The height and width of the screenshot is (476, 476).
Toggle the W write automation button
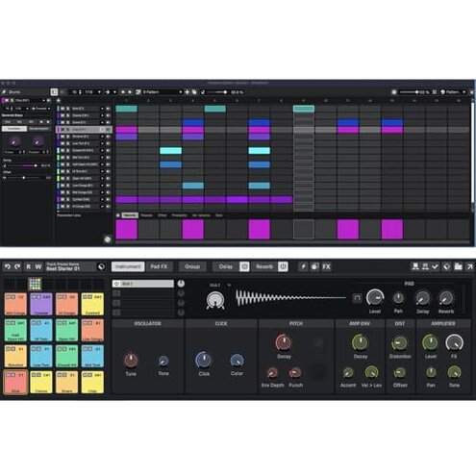click(38, 266)
